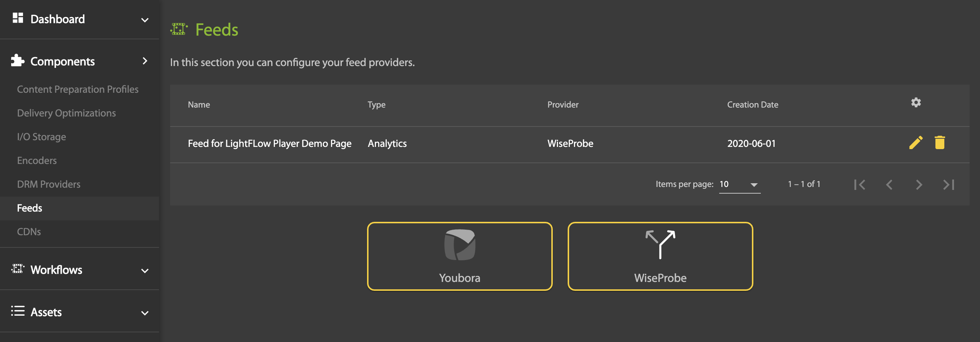Viewport: 980px width, 342px height.
Task: Jump to the last page
Action: pyautogui.click(x=948, y=185)
